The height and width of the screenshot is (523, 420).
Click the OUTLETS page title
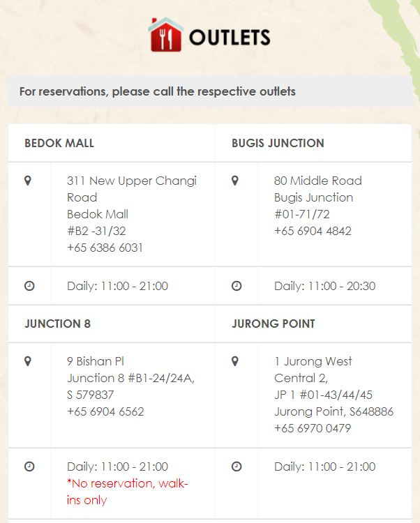tap(230, 38)
